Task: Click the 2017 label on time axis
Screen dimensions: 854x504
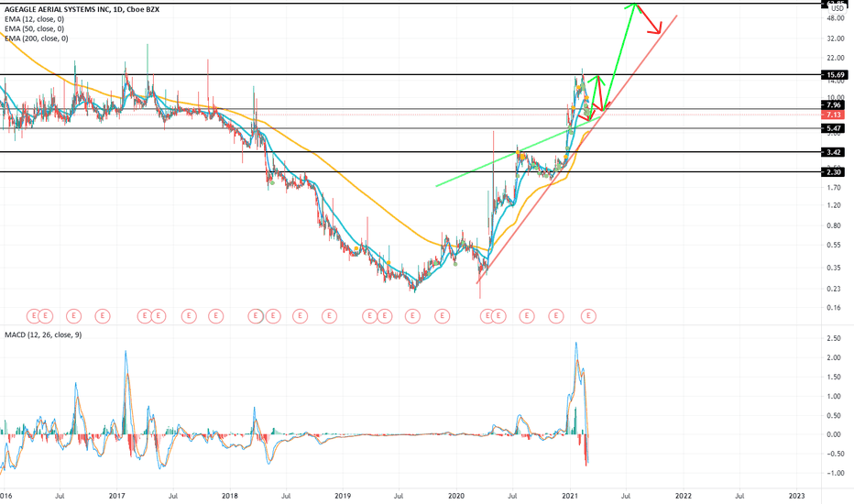Action: pos(116,496)
